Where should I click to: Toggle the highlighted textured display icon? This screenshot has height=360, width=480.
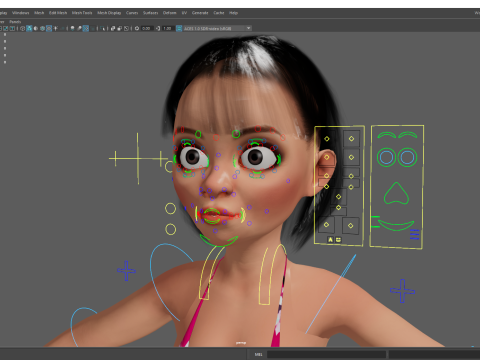tap(49, 28)
